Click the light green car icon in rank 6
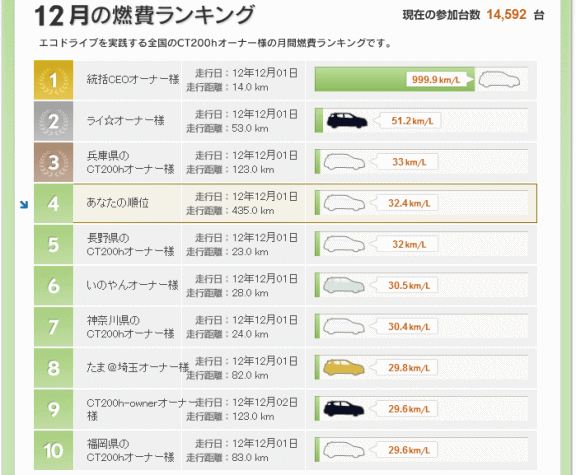Viewport: 576px width, 475px height. point(344,285)
